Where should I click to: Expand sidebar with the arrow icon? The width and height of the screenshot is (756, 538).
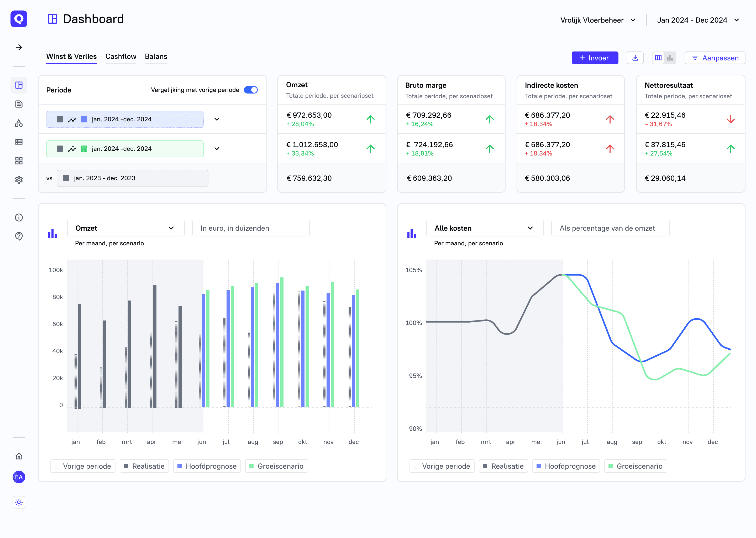point(19,47)
